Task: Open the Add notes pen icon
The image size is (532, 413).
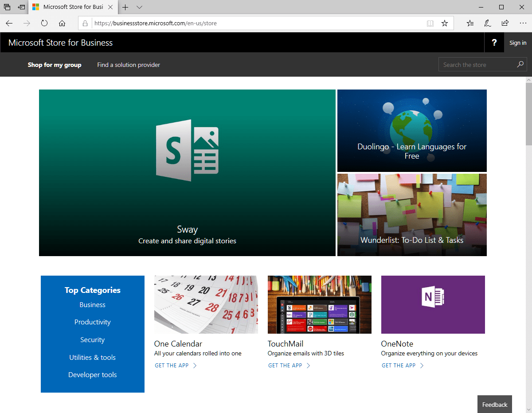Action: pyautogui.click(x=488, y=23)
